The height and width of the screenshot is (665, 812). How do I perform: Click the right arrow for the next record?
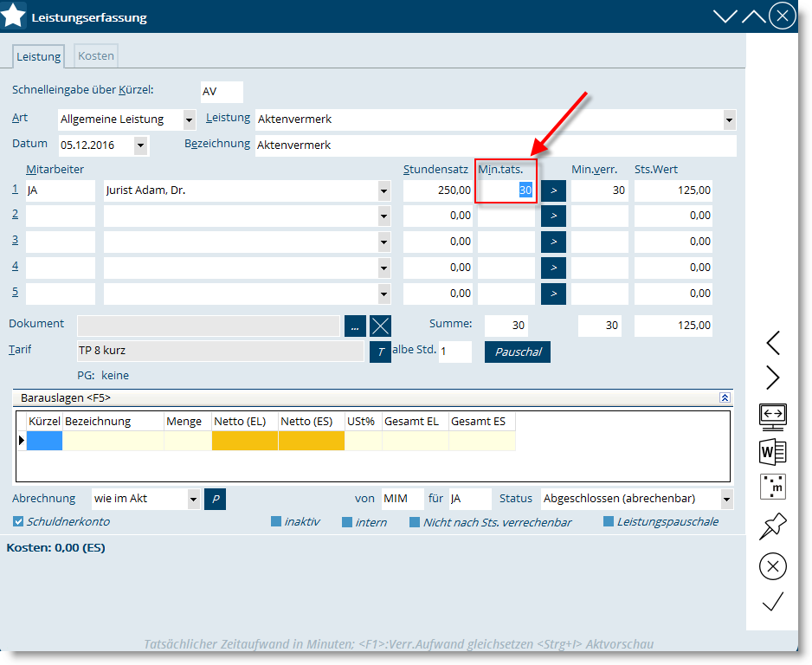773,378
